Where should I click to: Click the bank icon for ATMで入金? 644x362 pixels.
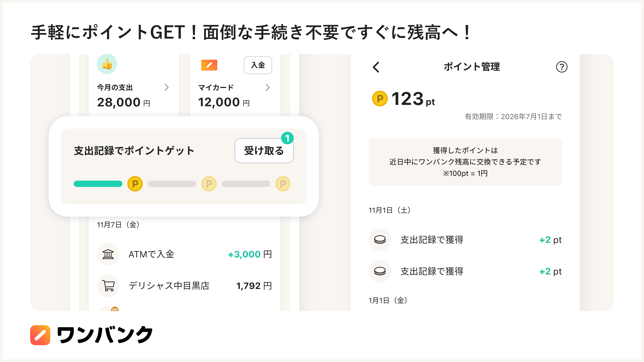click(x=108, y=254)
